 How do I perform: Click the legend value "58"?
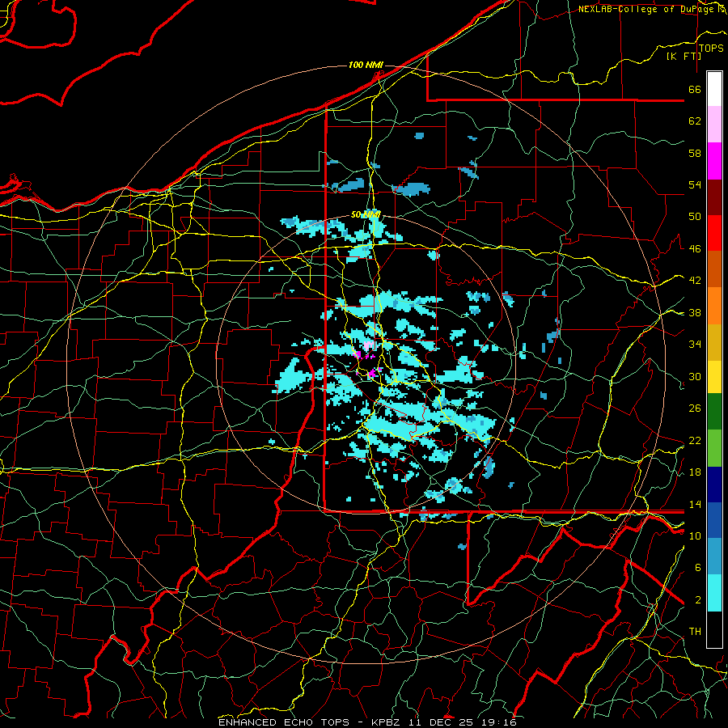pyautogui.click(x=695, y=153)
